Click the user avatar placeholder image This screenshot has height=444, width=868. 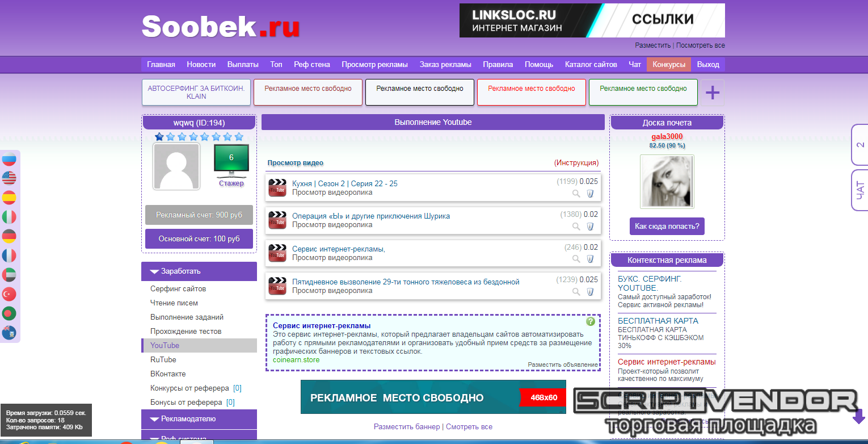tap(176, 166)
